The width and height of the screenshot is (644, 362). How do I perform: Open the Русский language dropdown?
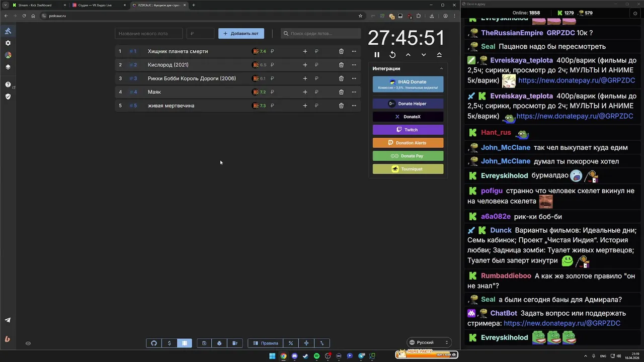[x=428, y=342]
